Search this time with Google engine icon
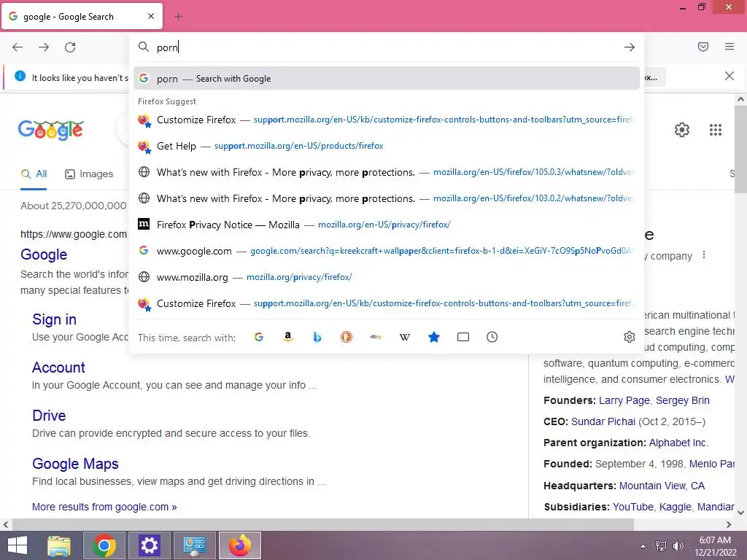747x560 pixels. coord(259,337)
